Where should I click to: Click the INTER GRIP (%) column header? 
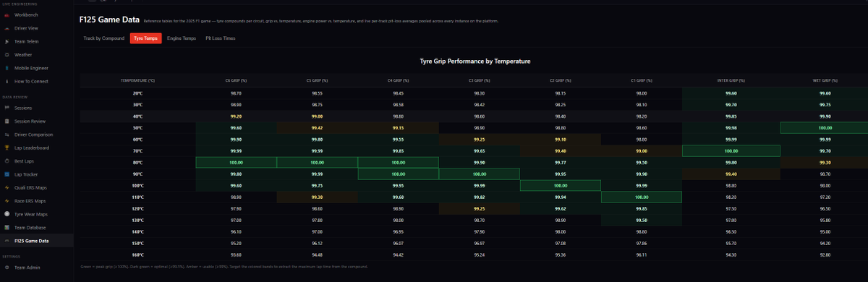731,80
